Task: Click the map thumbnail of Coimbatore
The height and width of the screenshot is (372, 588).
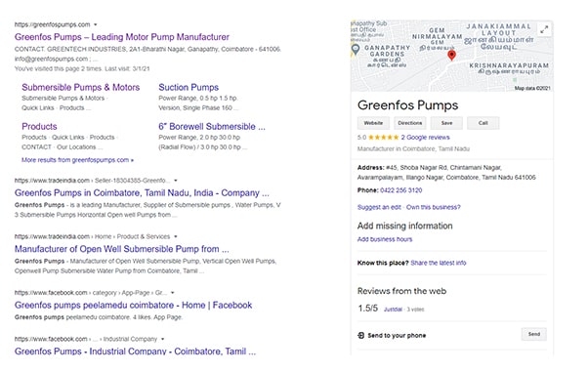Action: [x=452, y=56]
